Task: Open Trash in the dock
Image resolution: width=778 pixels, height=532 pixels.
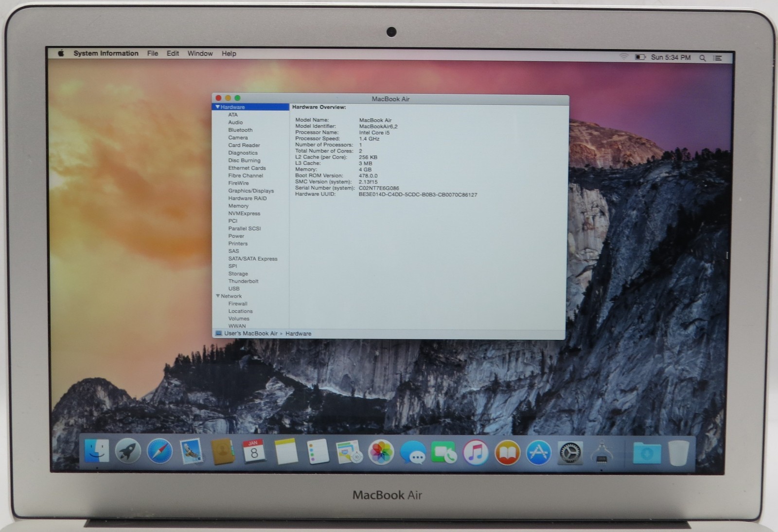Action: [x=678, y=453]
